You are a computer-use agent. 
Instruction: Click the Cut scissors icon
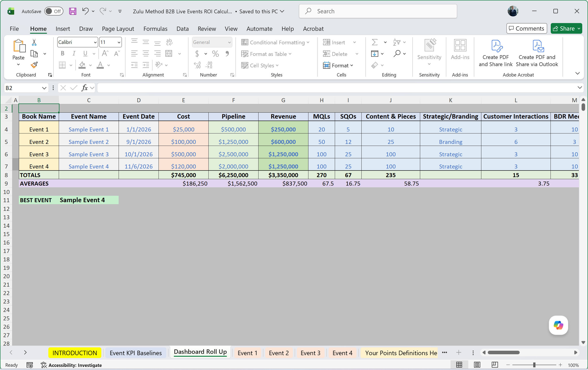pyautogui.click(x=34, y=42)
